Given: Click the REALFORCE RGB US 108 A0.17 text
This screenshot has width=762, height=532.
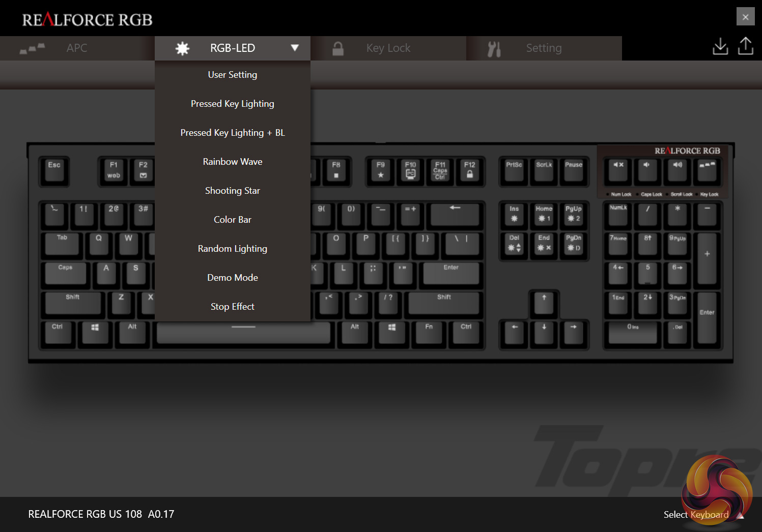Looking at the screenshot, I should pyautogui.click(x=101, y=514).
